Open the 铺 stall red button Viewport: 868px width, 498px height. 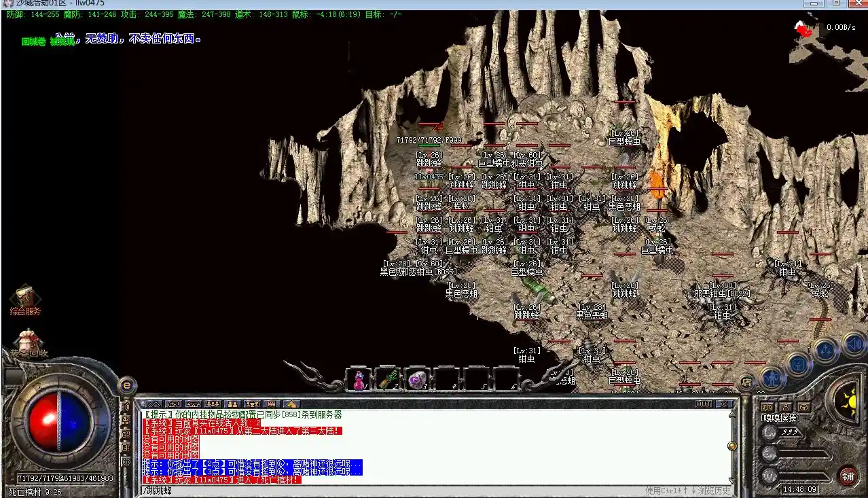pos(848,476)
